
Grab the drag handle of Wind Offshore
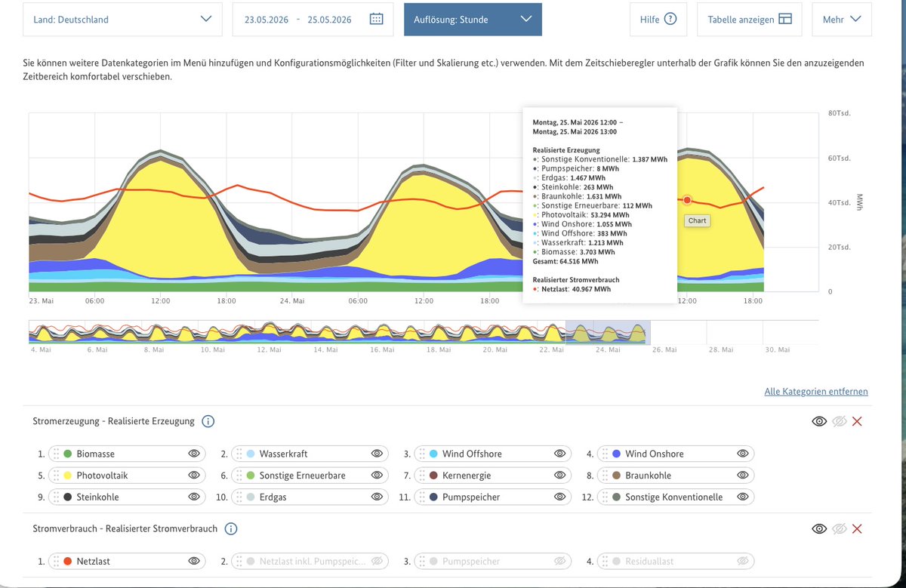click(421, 454)
